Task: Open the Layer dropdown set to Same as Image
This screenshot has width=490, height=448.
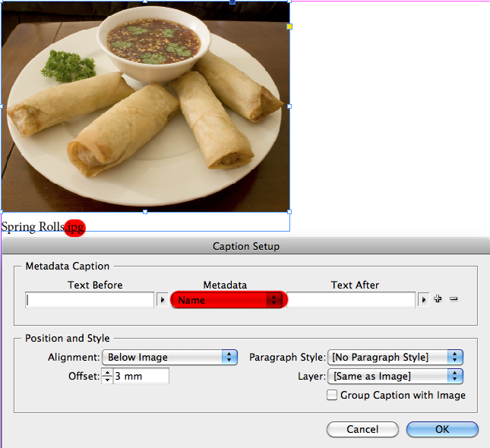Action: click(395, 376)
